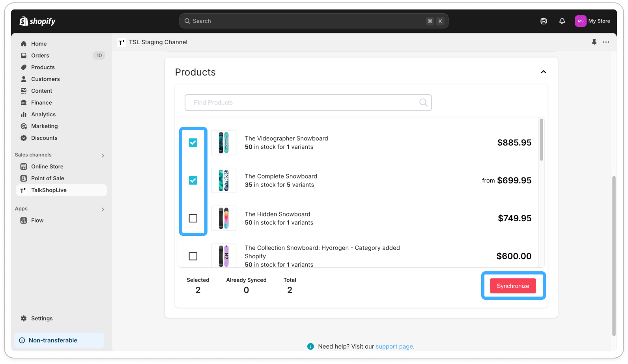Click the Non-transferable info icon

(x=22, y=340)
